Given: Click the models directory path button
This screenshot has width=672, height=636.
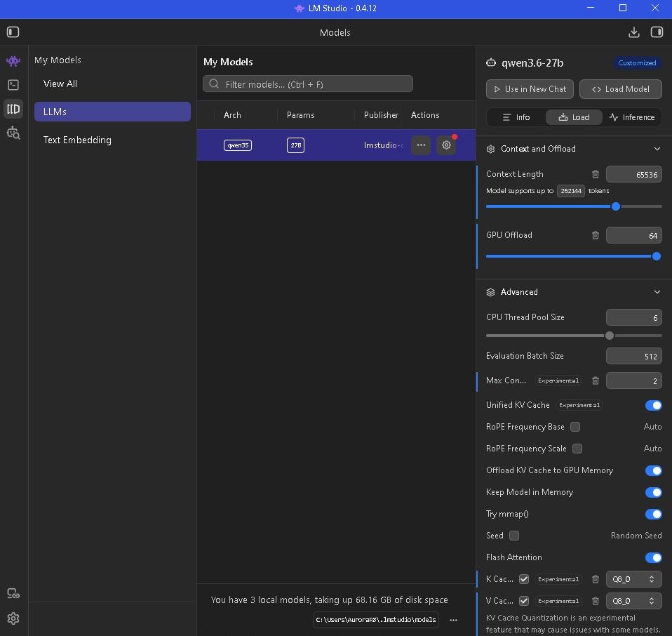Looking at the screenshot, I should coord(375,620).
